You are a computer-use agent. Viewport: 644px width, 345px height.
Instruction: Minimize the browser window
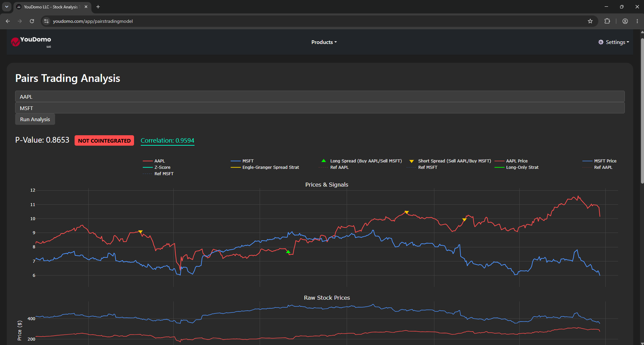(606, 7)
